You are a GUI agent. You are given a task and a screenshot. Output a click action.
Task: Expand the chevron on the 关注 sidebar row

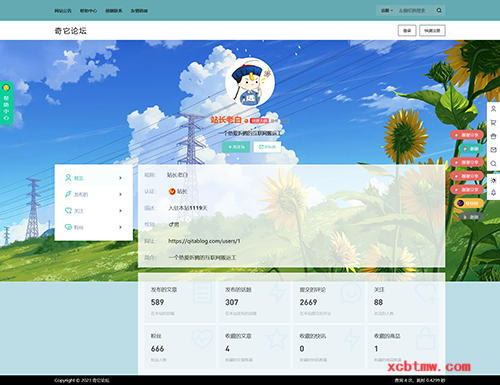[120, 211]
